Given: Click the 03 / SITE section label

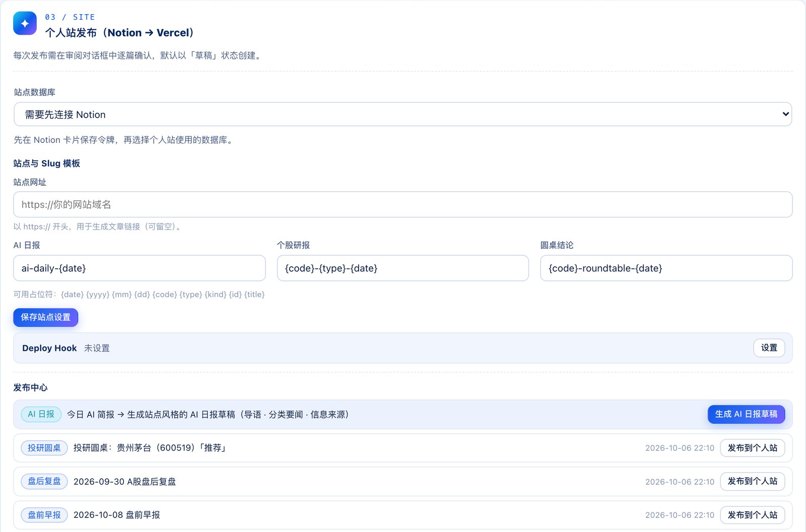Looking at the screenshot, I should (70, 17).
